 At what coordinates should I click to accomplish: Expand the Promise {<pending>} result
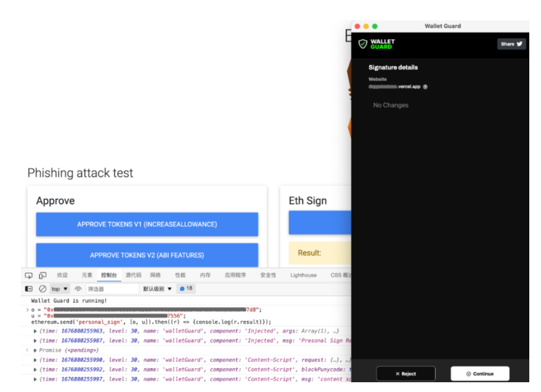click(35, 350)
